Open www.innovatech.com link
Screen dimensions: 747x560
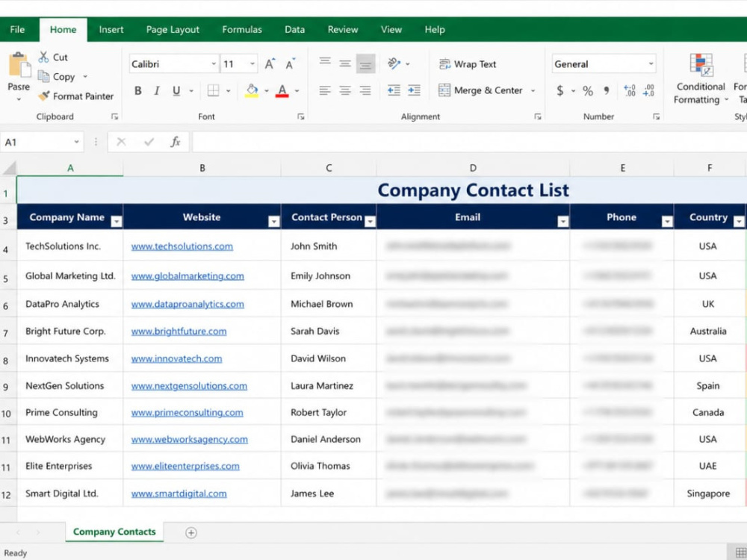[176, 358]
